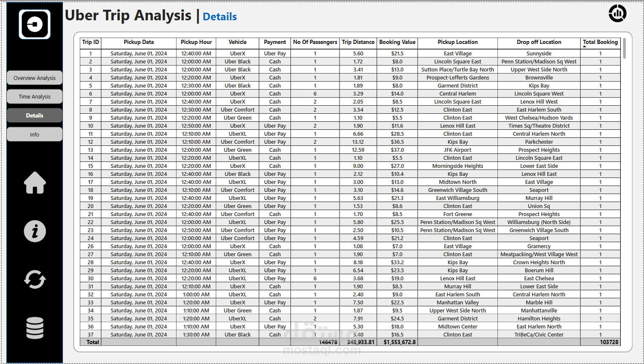This screenshot has height=364, width=644.
Task: Click "Manhattan Valley" pickup cell
Action: [x=458, y=303]
